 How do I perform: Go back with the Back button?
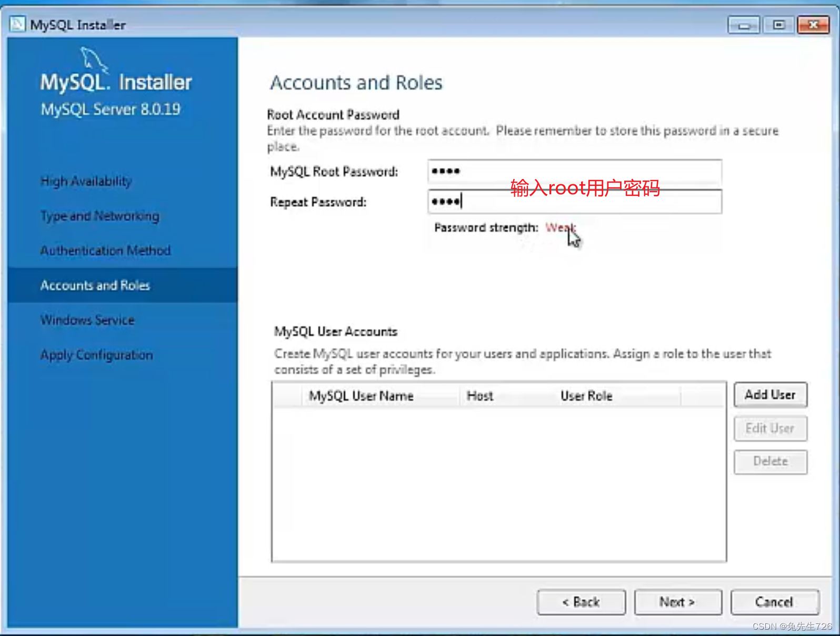click(581, 602)
